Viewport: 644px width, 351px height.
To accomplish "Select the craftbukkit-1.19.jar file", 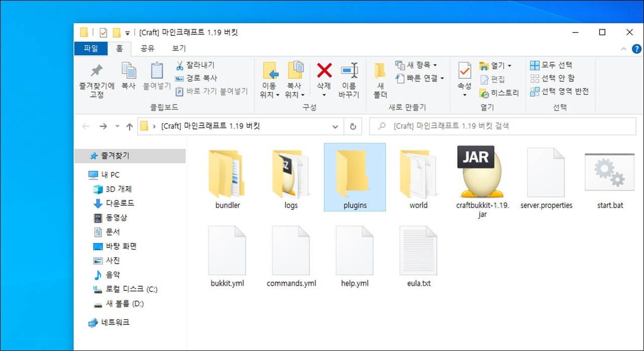I will tap(482, 181).
